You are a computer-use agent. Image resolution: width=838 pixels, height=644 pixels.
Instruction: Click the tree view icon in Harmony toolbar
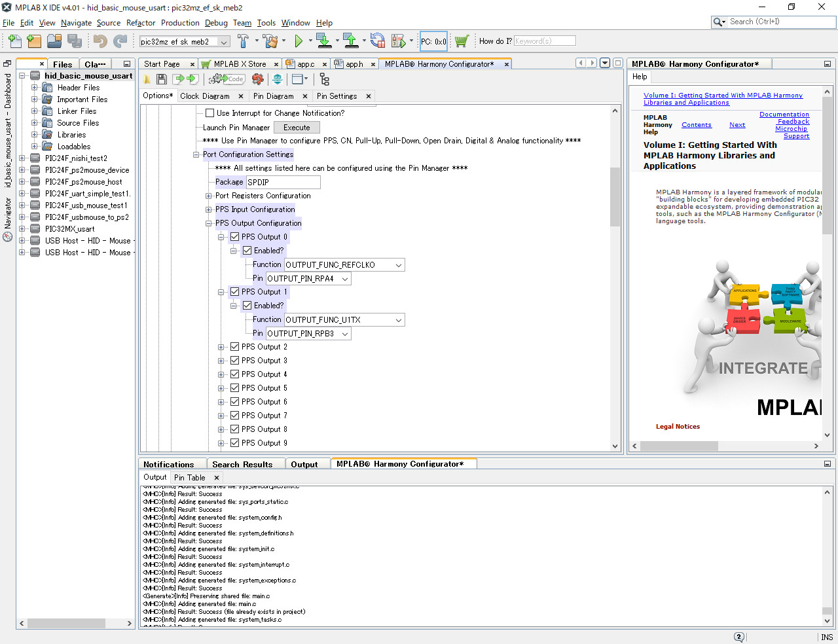[324, 79]
